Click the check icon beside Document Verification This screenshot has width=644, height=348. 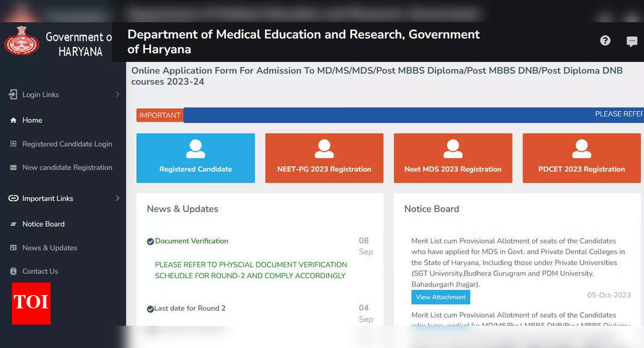150,242
